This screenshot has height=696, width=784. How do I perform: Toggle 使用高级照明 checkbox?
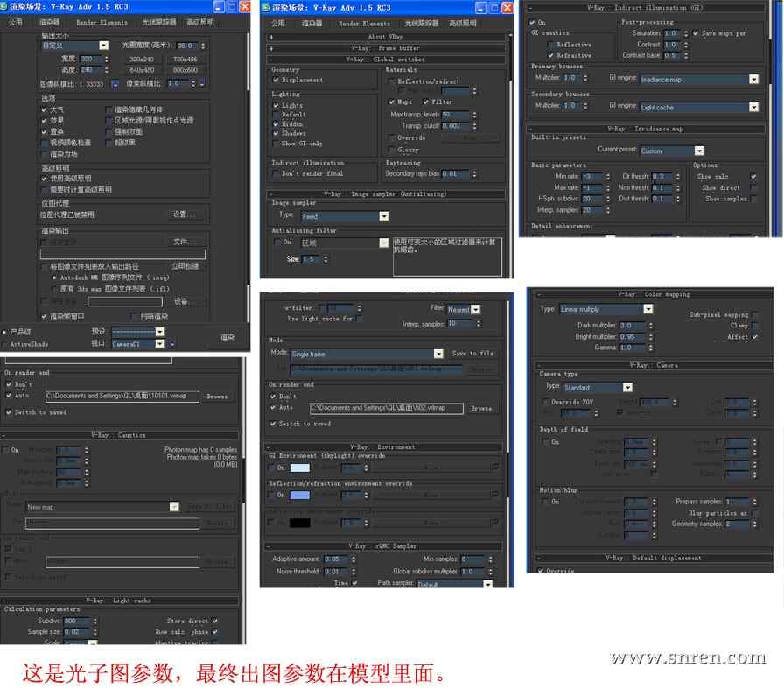(x=44, y=178)
